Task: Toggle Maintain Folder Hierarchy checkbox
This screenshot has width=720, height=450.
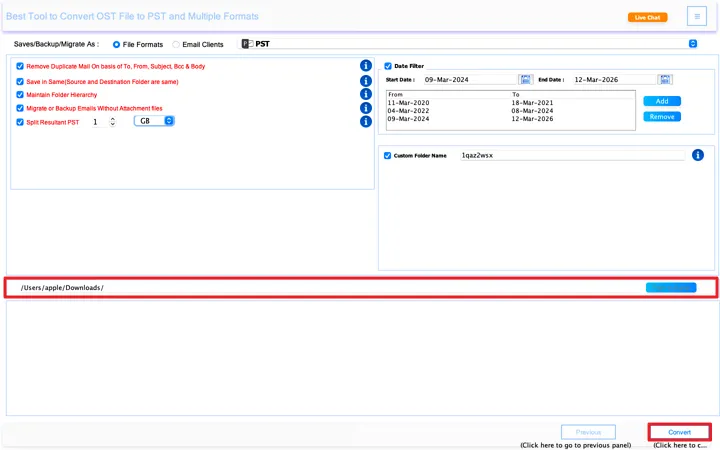Action: [20, 94]
